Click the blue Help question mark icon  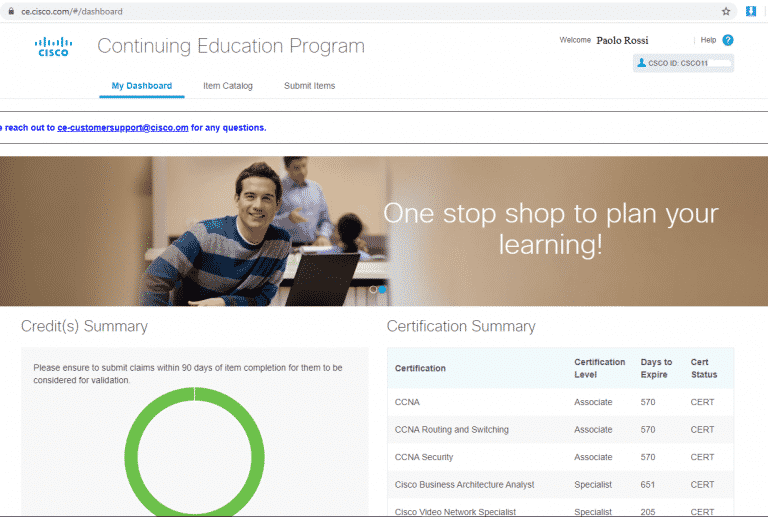click(728, 40)
